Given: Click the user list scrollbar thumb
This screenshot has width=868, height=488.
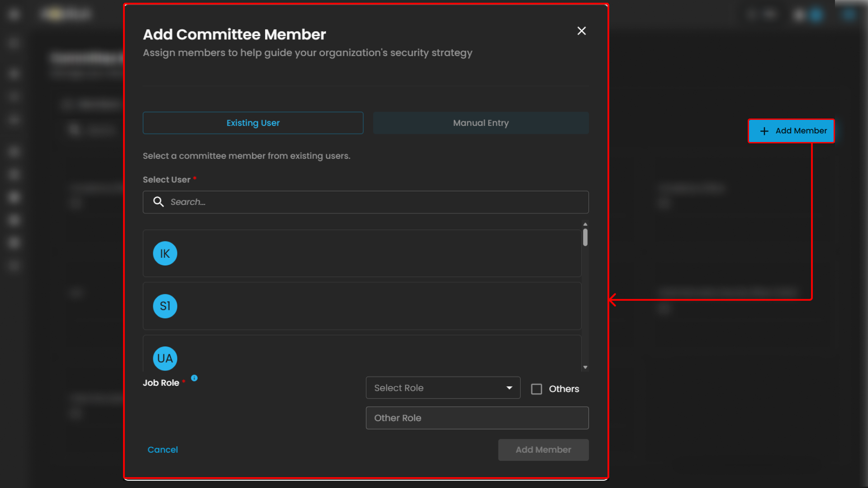Looking at the screenshot, I should [x=585, y=237].
